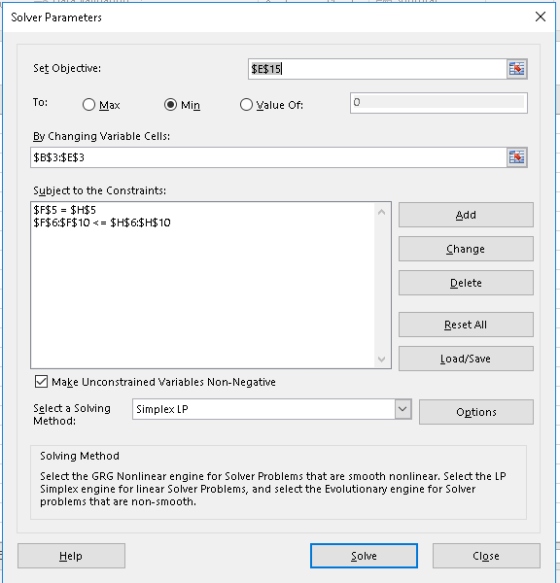Add a new constraint

pyautogui.click(x=466, y=215)
